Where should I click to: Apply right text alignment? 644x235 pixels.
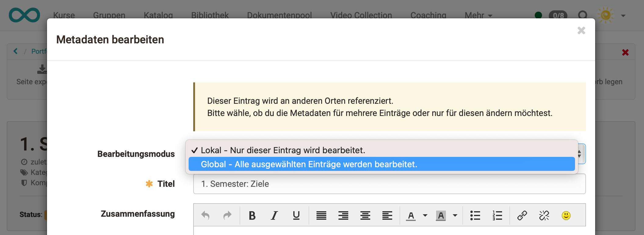coord(343,215)
